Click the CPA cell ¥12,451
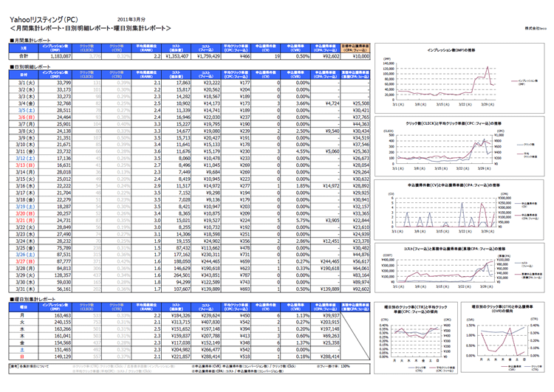This screenshot has height=392, width=554. (326, 241)
